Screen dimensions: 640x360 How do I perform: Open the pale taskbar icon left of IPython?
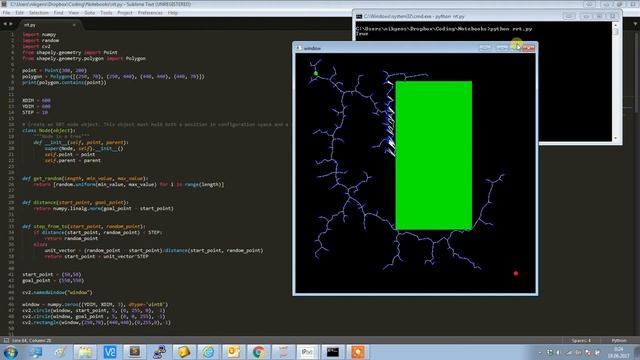click(x=283, y=352)
